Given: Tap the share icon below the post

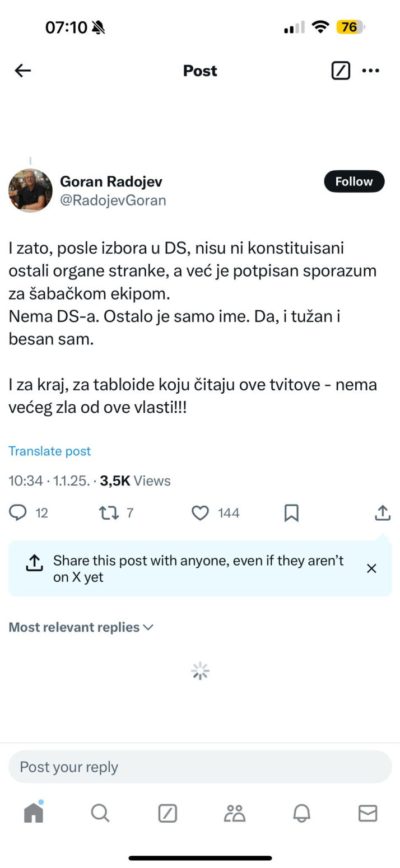Looking at the screenshot, I should point(382,512).
